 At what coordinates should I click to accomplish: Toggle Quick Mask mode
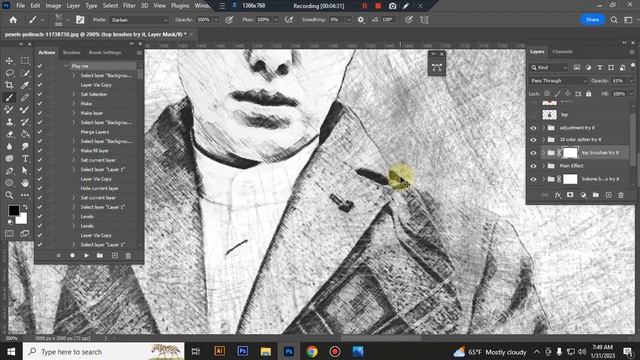coord(9,233)
